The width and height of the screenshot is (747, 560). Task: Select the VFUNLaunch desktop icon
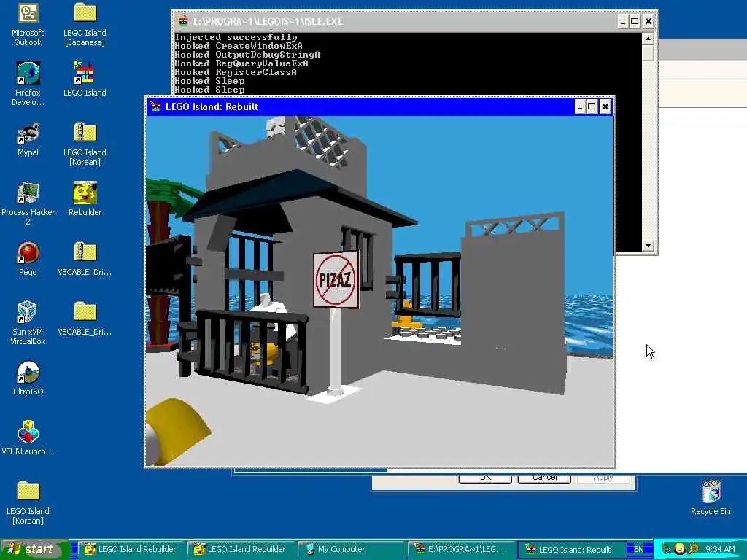pyautogui.click(x=28, y=437)
